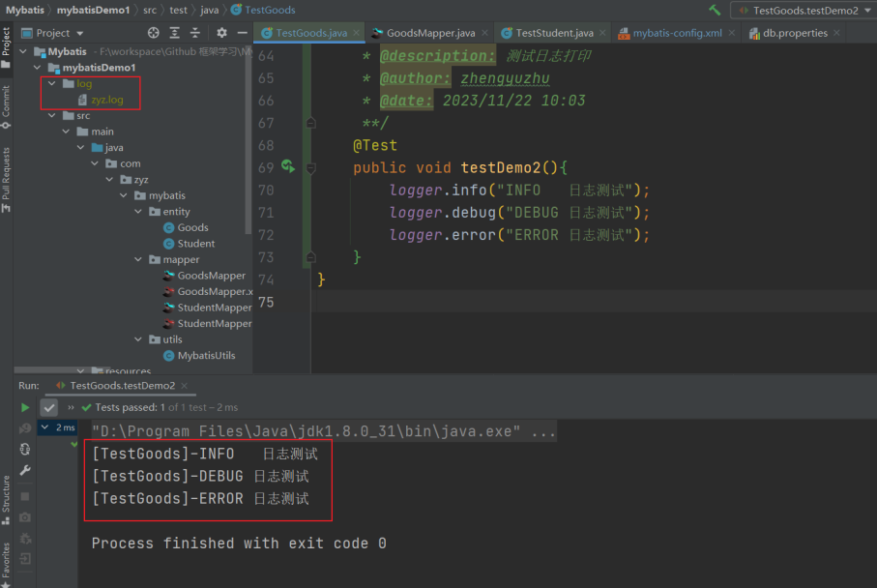
Task: Switch to the GoodsMapper.java tab
Action: coord(430,33)
